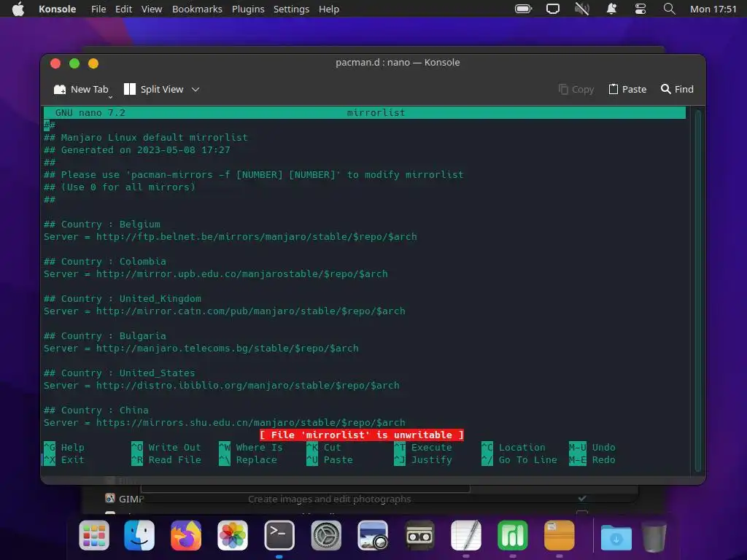The image size is (747, 560).
Task: Open System Settings gear icon in dock
Action: (x=326, y=535)
